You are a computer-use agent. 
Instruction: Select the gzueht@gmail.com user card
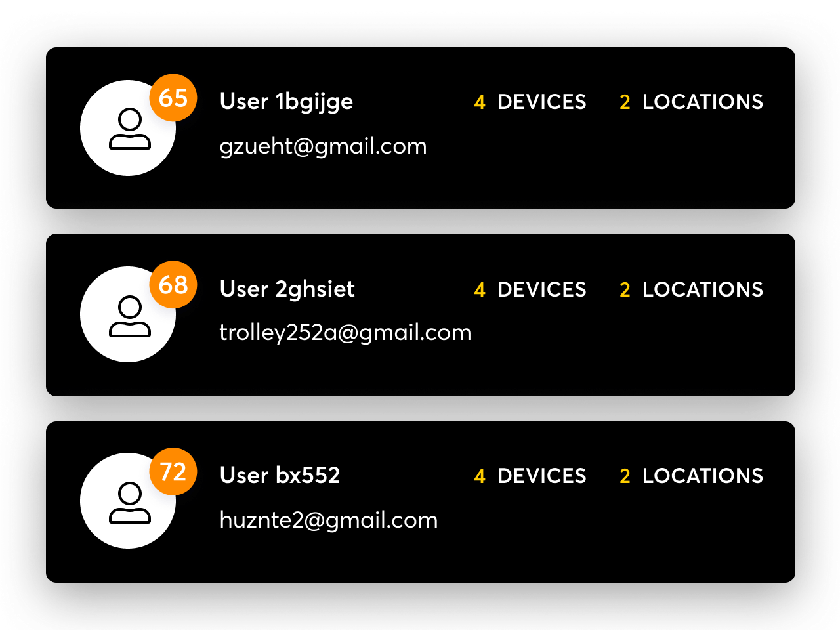pos(421,128)
